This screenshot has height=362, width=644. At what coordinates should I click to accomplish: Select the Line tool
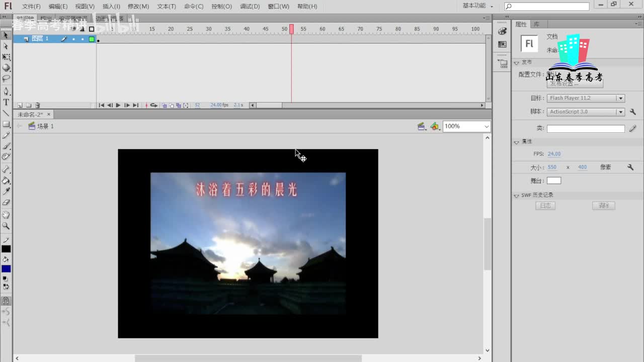[6, 113]
